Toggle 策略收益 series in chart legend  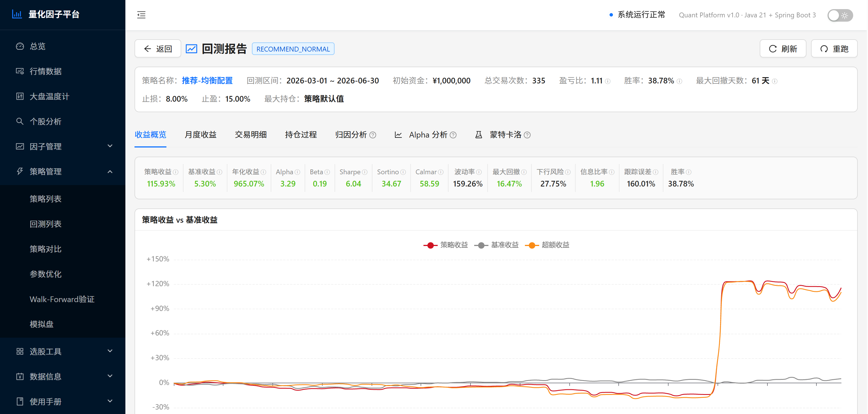point(445,245)
